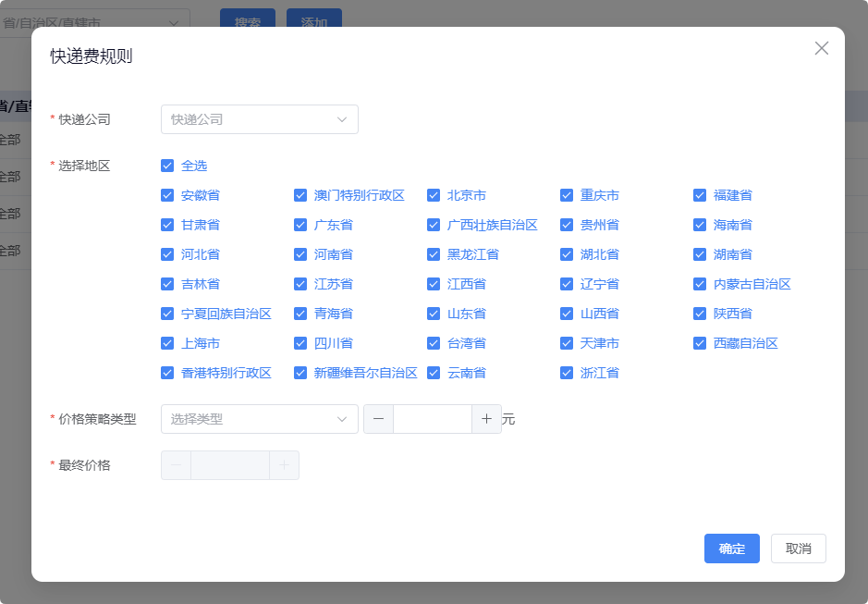868x604 pixels.
Task: Toggle the 云南省 checkbox
Action: pos(434,373)
